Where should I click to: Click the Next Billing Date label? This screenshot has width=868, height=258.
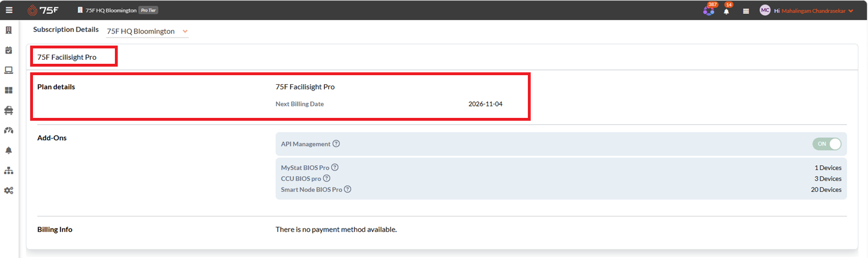(x=300, y=104)
